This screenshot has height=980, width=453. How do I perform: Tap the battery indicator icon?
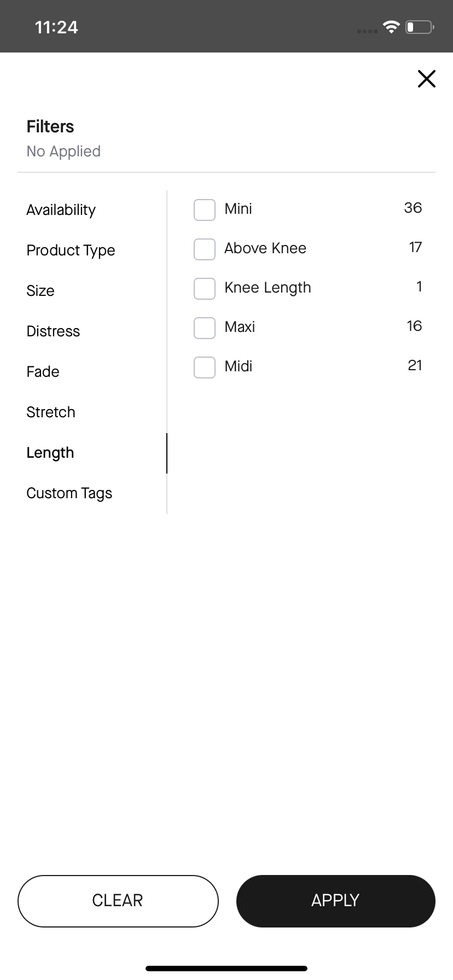[420, 27]
